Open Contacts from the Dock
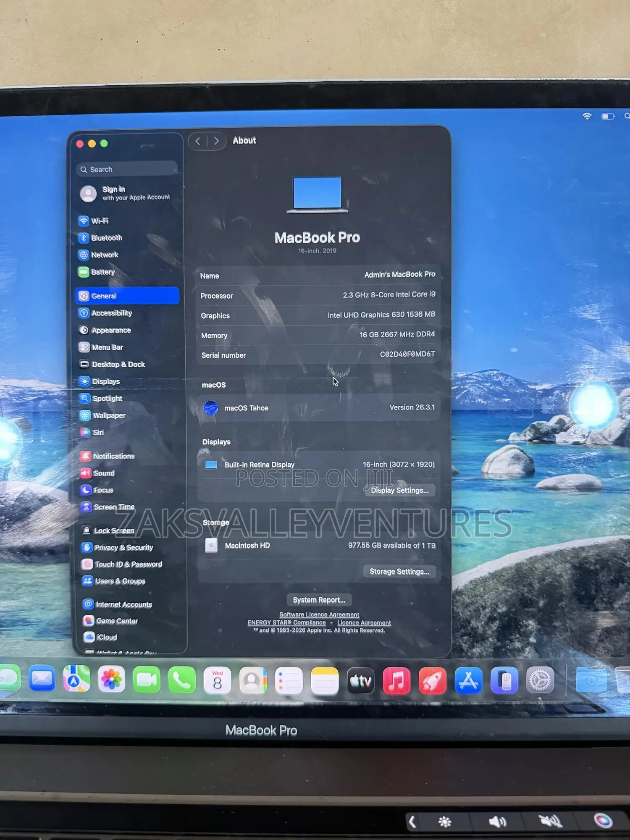Screen dimensions: 630x840 (x=253, y=680)
